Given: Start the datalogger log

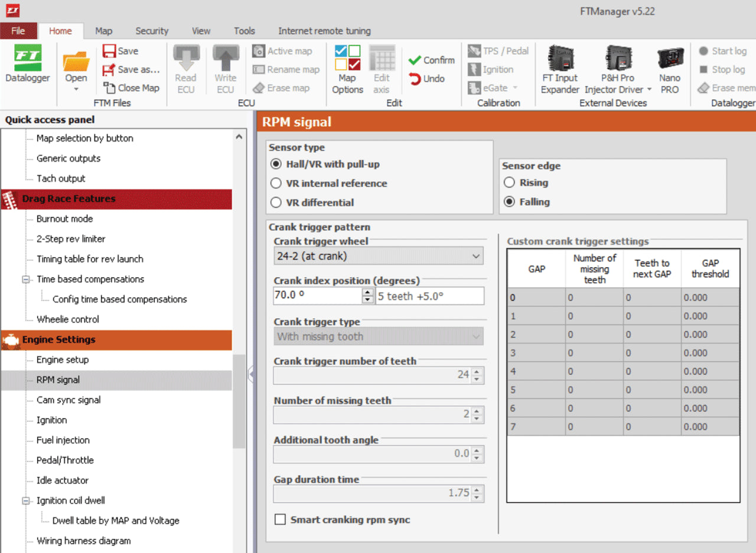Looking at the screenshot, I should [722, 51].
